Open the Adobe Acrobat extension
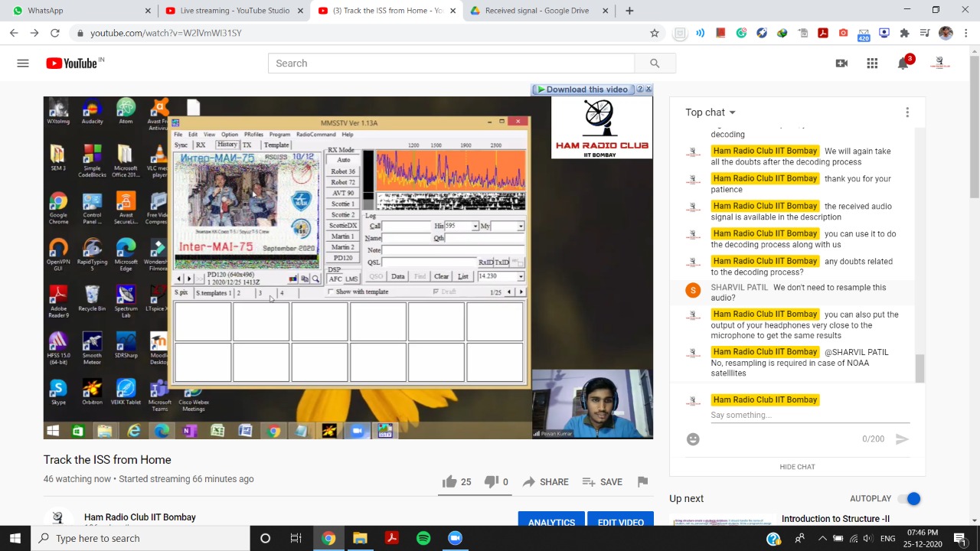 point(823,33)
